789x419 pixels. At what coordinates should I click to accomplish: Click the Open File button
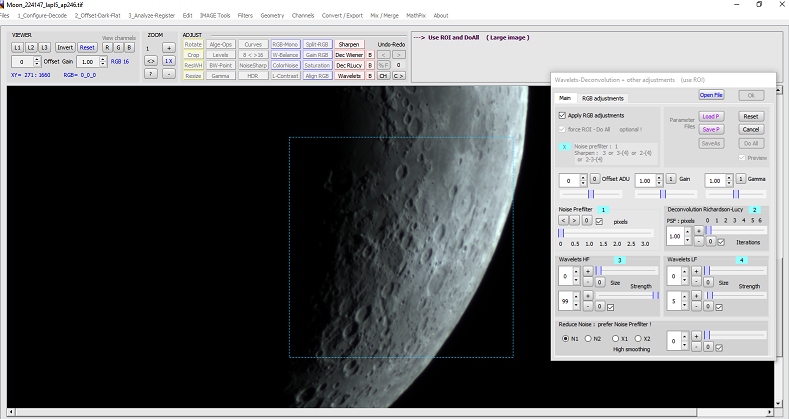point(711,95)
